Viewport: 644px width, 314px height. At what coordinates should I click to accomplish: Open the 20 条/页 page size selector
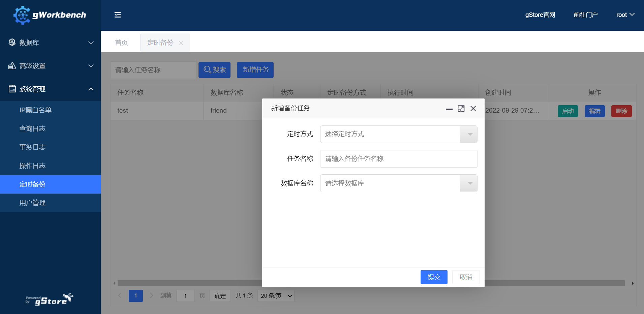pos(276,296)
